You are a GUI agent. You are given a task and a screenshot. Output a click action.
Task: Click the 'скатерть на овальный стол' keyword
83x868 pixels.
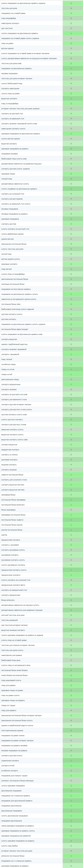(x=13, y=119)
